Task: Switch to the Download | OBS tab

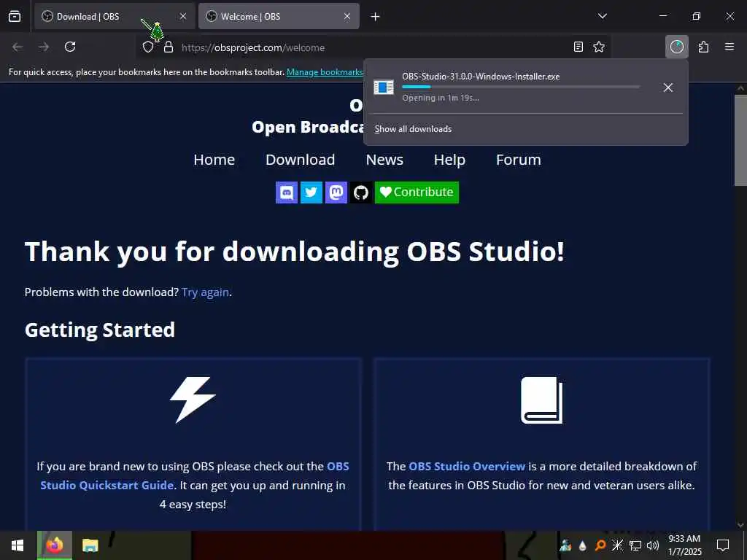Action: tap(115, 16)
